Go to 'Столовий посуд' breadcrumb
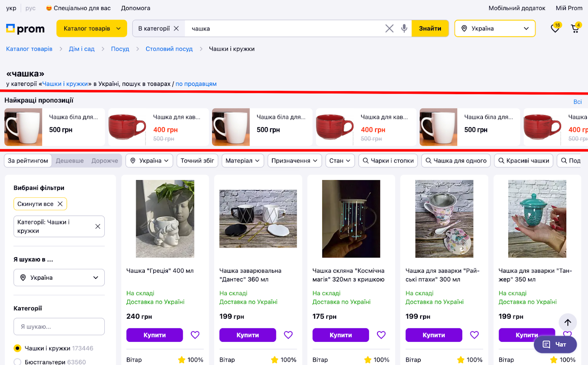 point(169,49)
